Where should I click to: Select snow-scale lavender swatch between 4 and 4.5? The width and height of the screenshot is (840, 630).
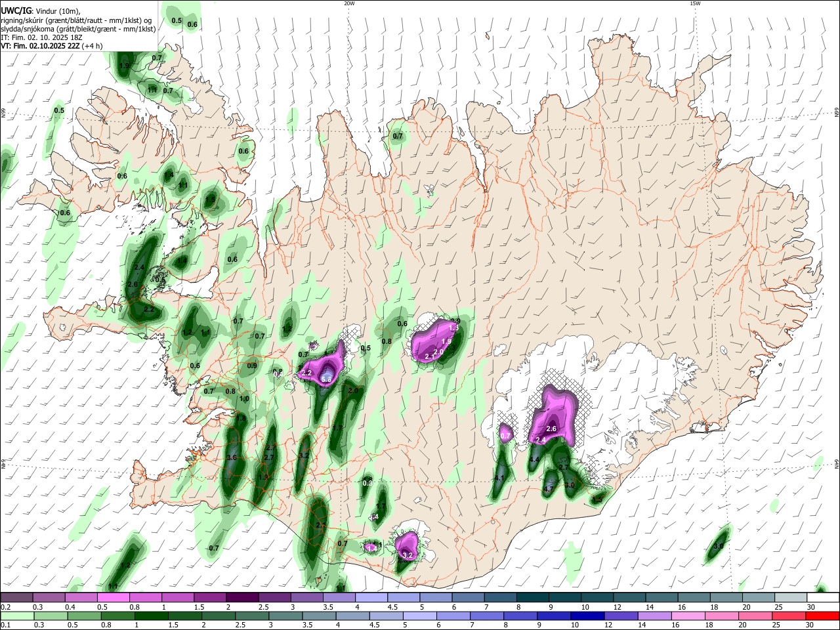point(371,598)
